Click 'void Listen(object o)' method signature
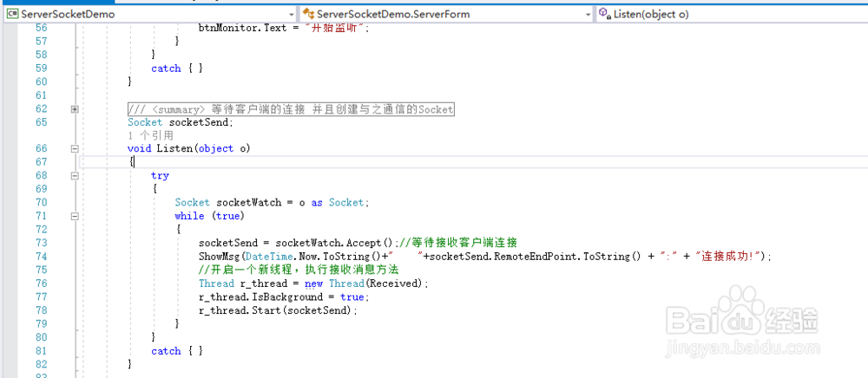 [188, 148]
